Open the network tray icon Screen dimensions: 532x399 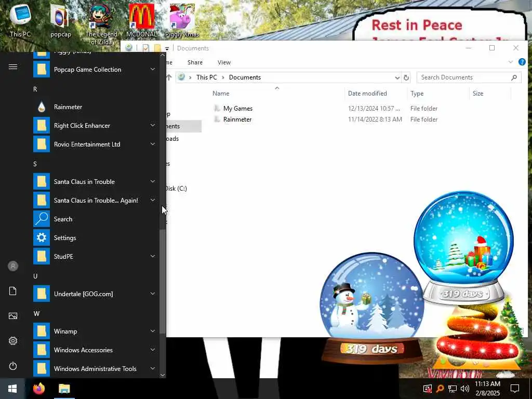[x=453, y=389]
